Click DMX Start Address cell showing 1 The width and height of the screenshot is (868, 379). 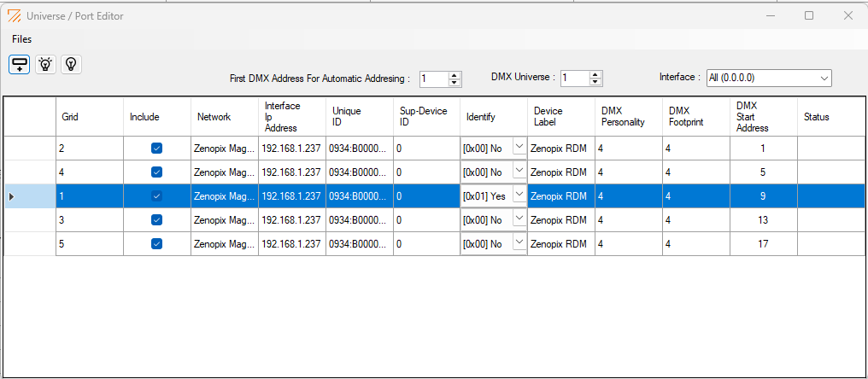[x=764, y=149]
